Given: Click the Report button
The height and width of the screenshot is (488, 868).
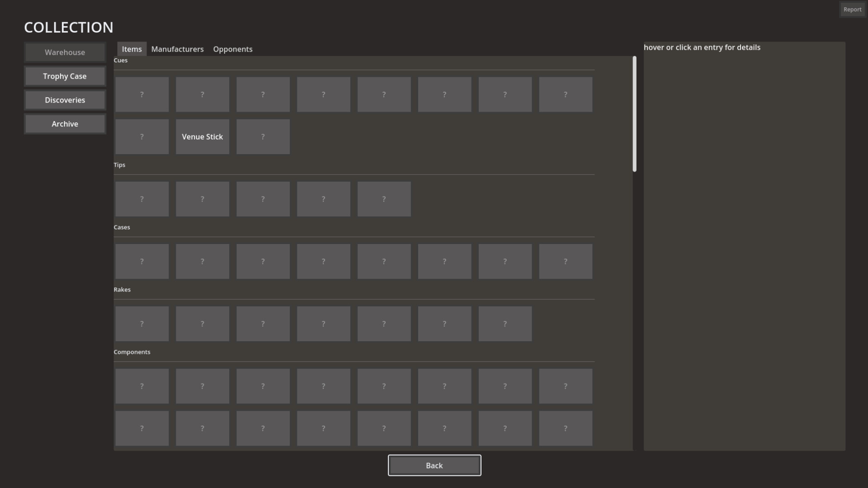Looking at the screenshot, I should tap(852, 9).
